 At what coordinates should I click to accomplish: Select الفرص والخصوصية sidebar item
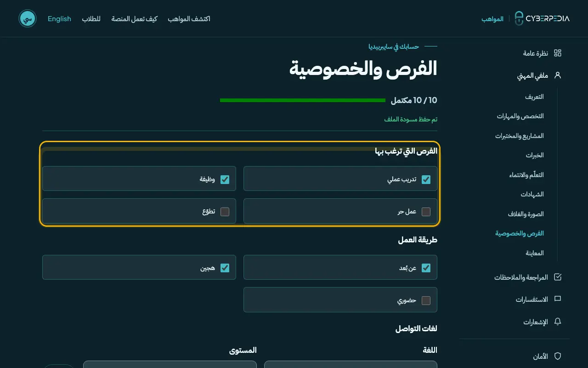pyautogui.click(x=520, y=233)
